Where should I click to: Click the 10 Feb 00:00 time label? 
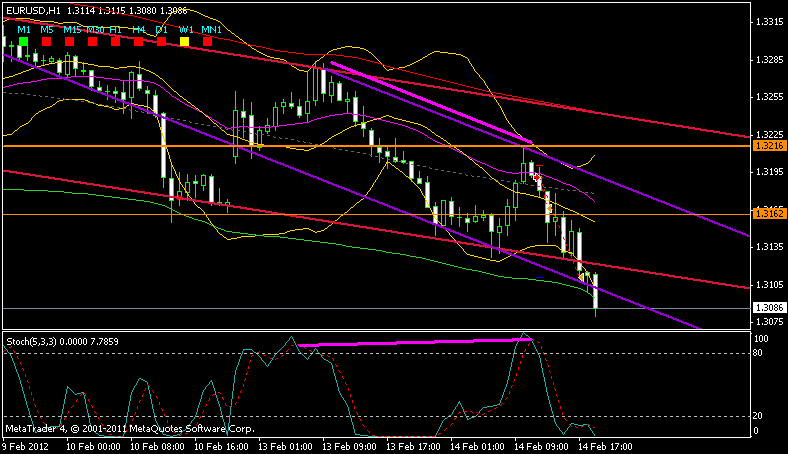[x=93, y=446]
